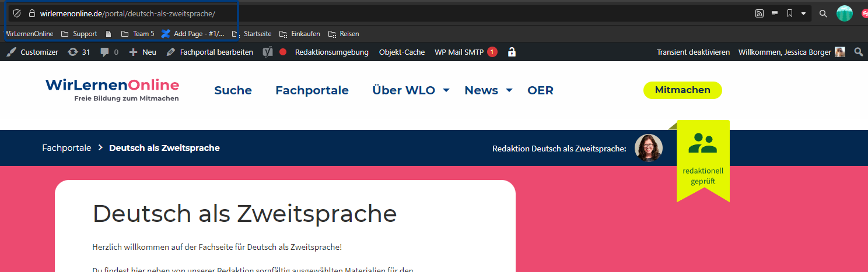
Task: Click the Yoast SEO icon in admin bar
Action: [x=267, y=52]
